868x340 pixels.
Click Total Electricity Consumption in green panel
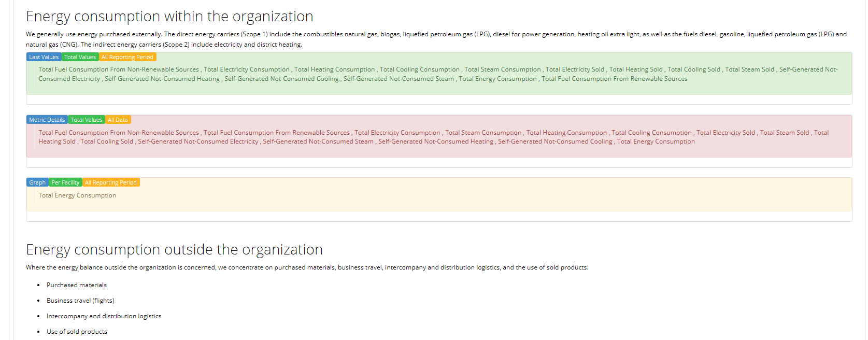point(247,69)
